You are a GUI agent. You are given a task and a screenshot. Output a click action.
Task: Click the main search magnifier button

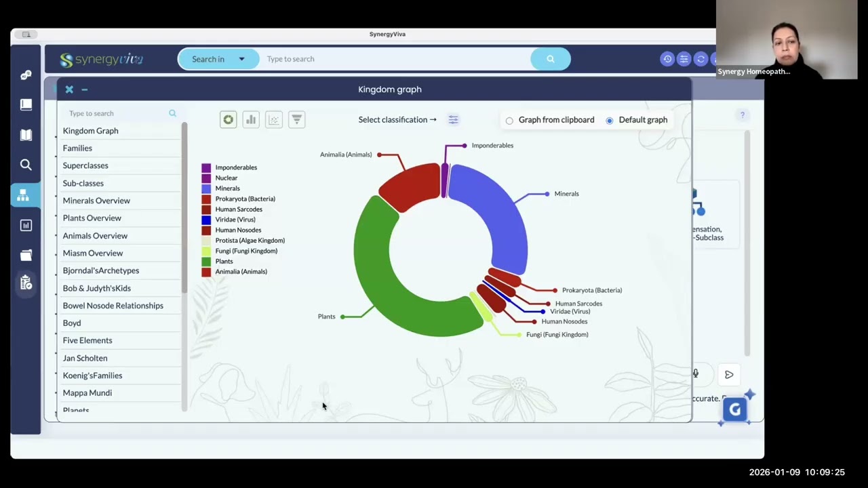pyautogui.click(x=551, y=59)
